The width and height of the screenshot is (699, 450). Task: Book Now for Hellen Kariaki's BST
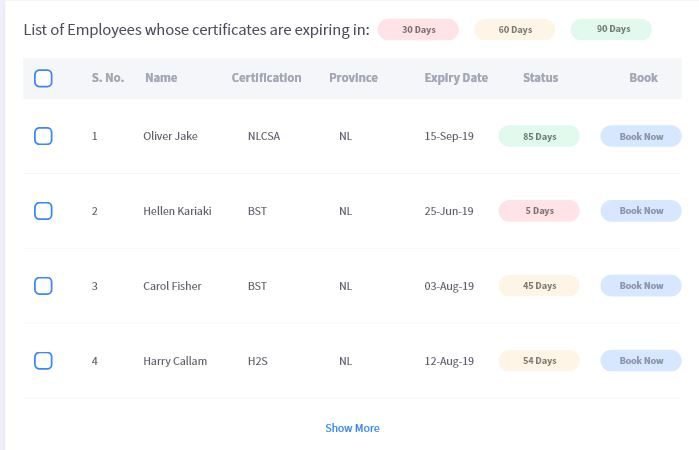coord(641,211)
